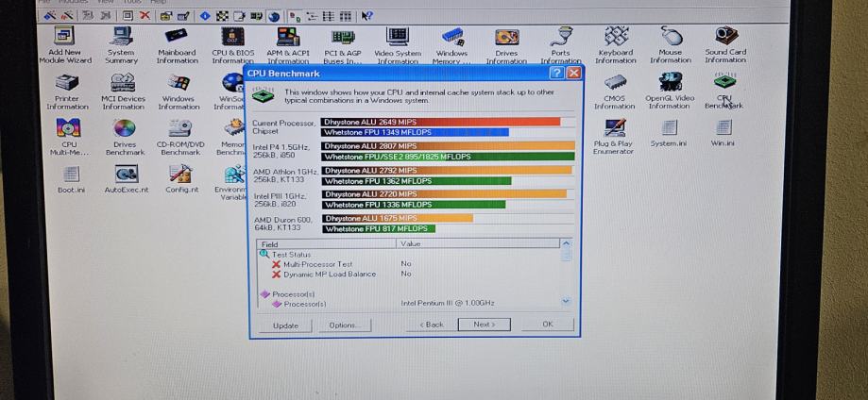Select the Multi-Processor Test row

click(409, 264)
